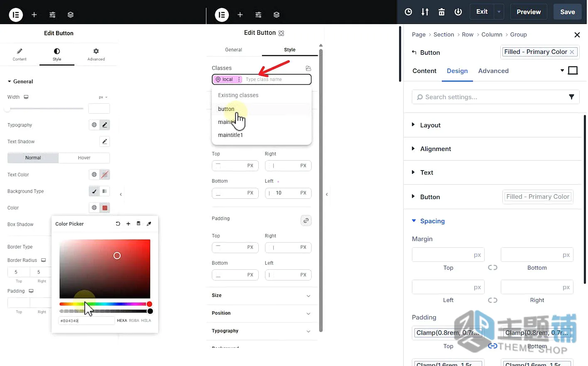Open the filter icon in search settings

click(x=571, y=97)
